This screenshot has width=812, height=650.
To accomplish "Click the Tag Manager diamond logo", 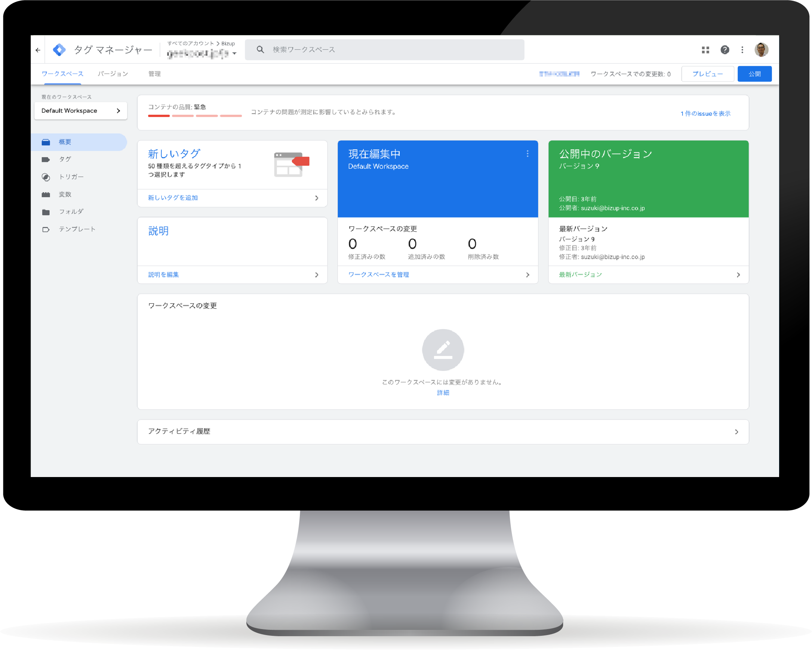I will pos(59,50).
